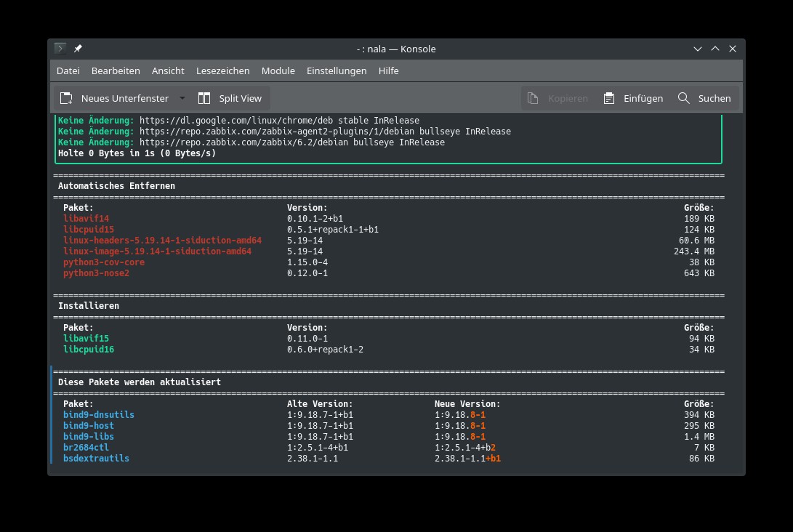Image resolution: width=793 pixels, height=532 pixels.
Task: Click the Neues Unterfenster new-tab icon
Action: [x=67, y=97]
